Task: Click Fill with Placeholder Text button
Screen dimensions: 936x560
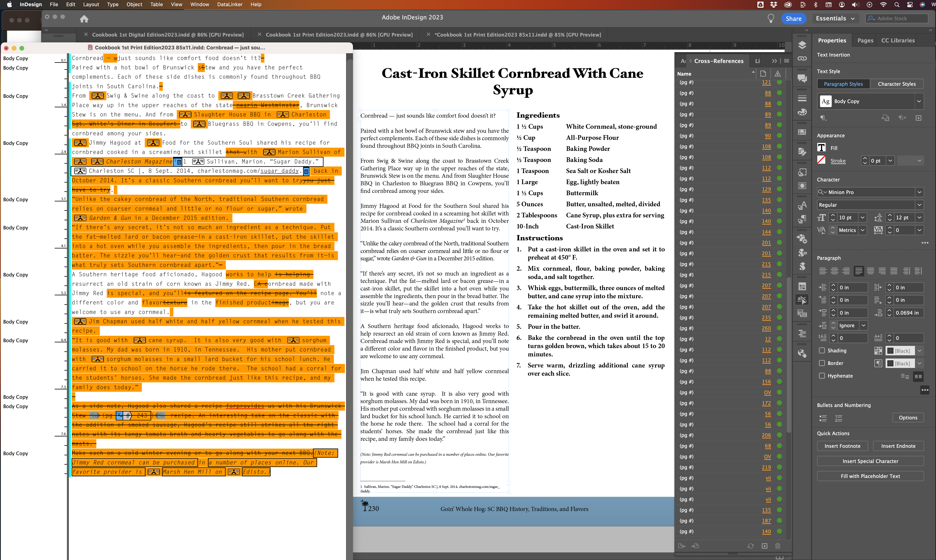Action: 870,476
